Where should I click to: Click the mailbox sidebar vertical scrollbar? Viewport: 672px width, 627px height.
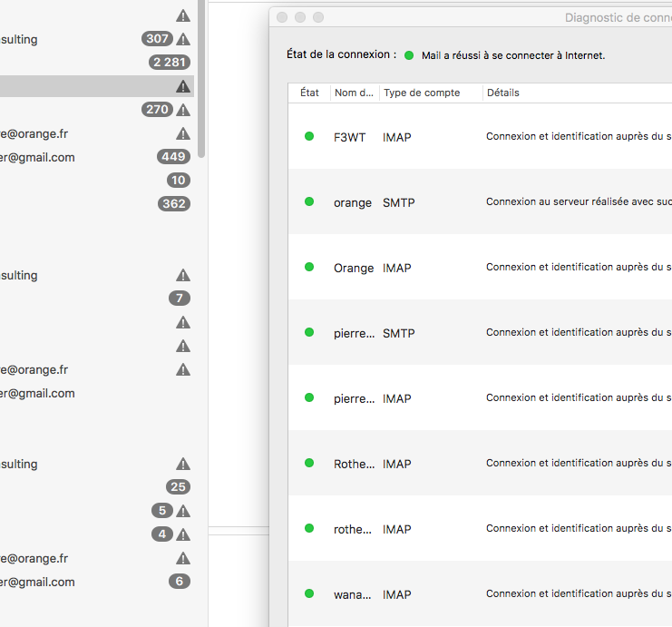pyautogui.click(x=201, y=82)
